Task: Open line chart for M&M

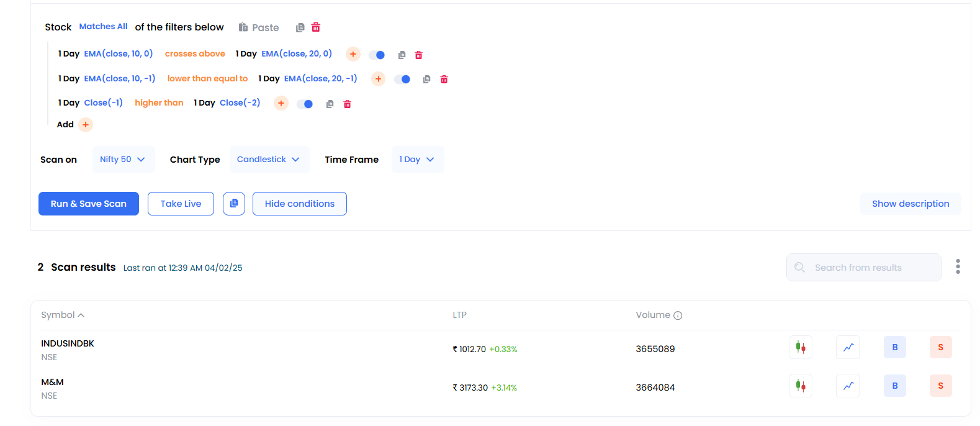Action: pyautogui.click(x=848, y=386)
